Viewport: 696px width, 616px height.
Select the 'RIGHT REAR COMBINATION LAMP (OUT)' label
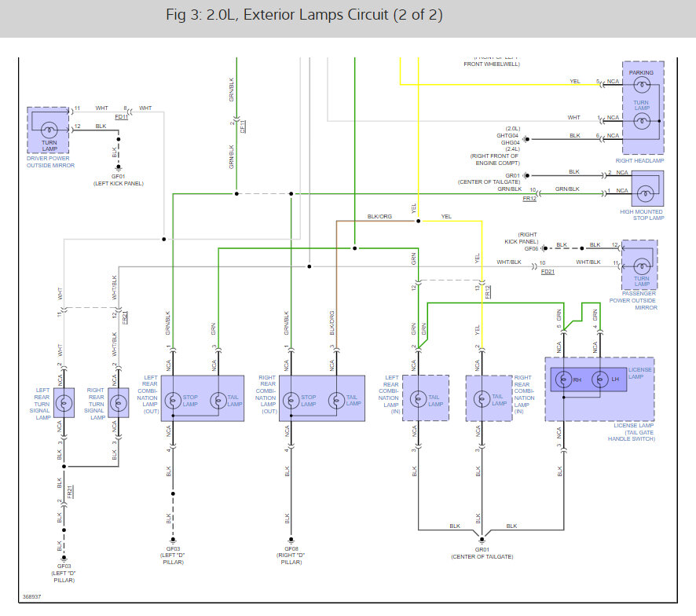click(266, 394)
